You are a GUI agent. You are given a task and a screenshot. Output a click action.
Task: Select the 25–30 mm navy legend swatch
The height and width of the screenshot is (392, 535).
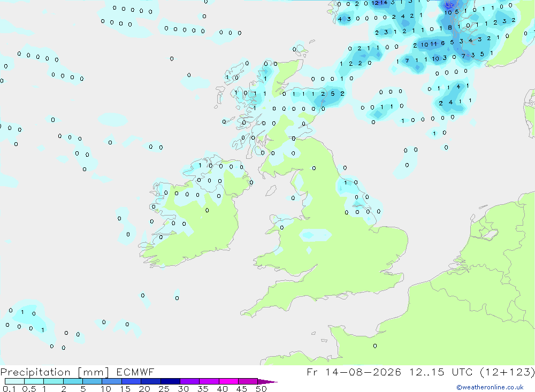(170, 381)
